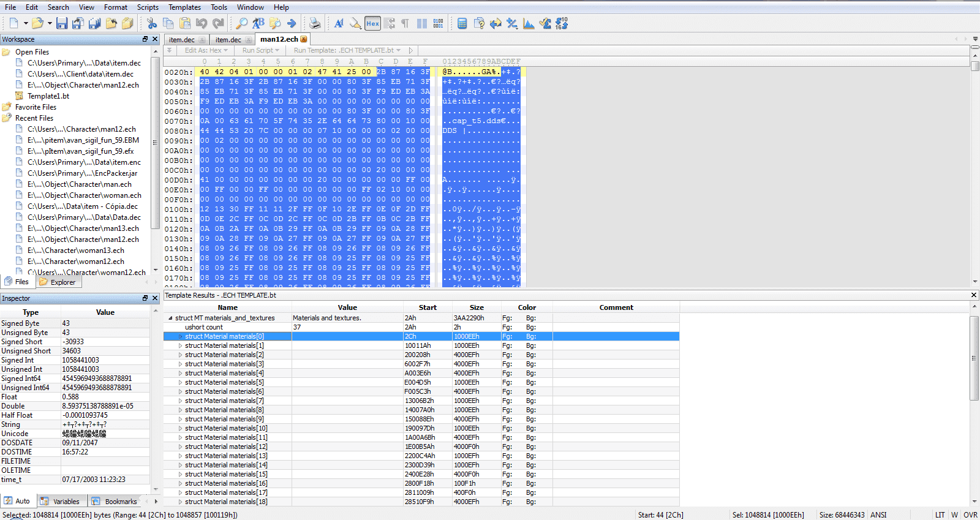Open the Calculator toolbar icon

pyautogui.click(x=462, y=23)
